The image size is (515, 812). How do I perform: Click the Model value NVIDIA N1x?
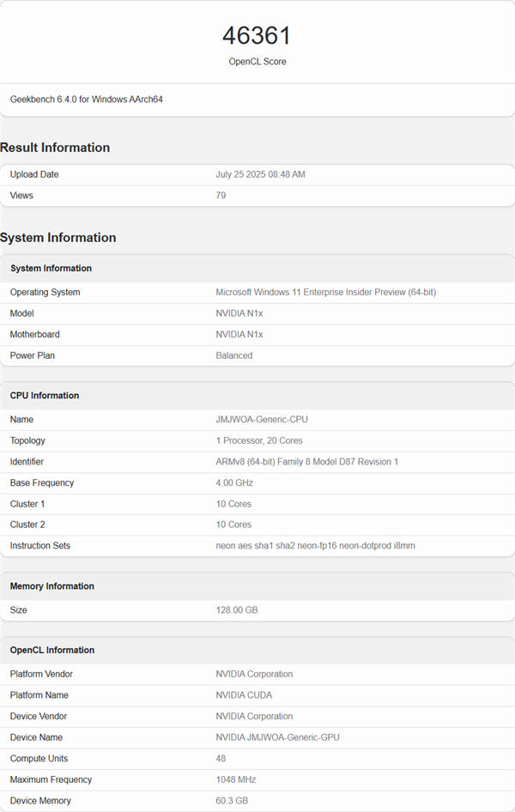click(239, 313)
